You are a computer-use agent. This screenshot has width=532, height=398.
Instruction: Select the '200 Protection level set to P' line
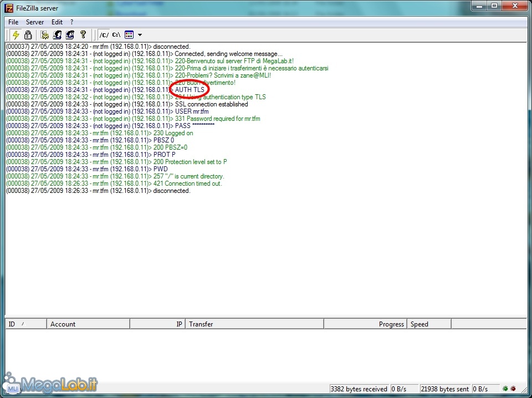(116, 162)
